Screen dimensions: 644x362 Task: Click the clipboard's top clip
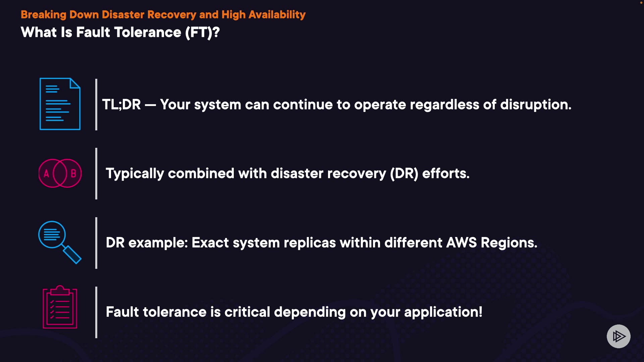point(60,290)
